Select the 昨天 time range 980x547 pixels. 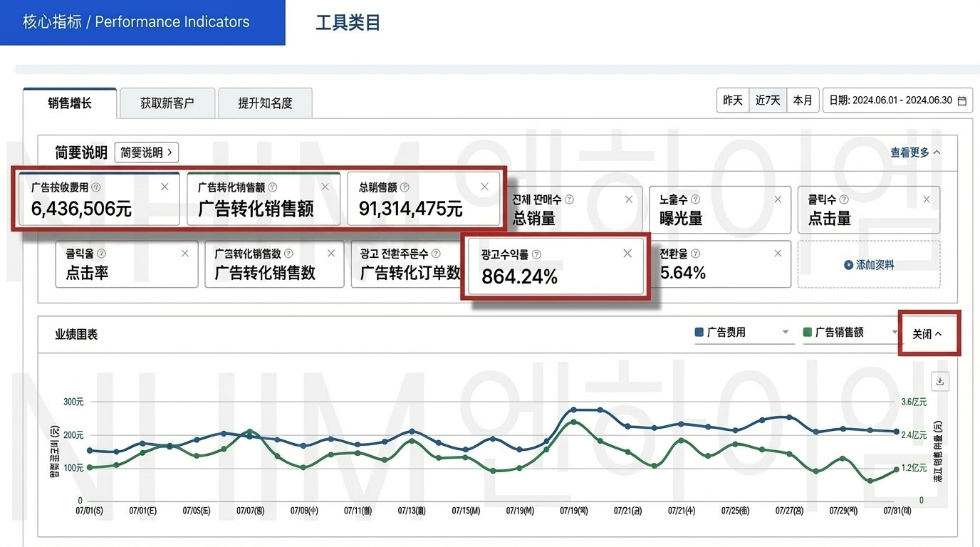coord(733,100)
